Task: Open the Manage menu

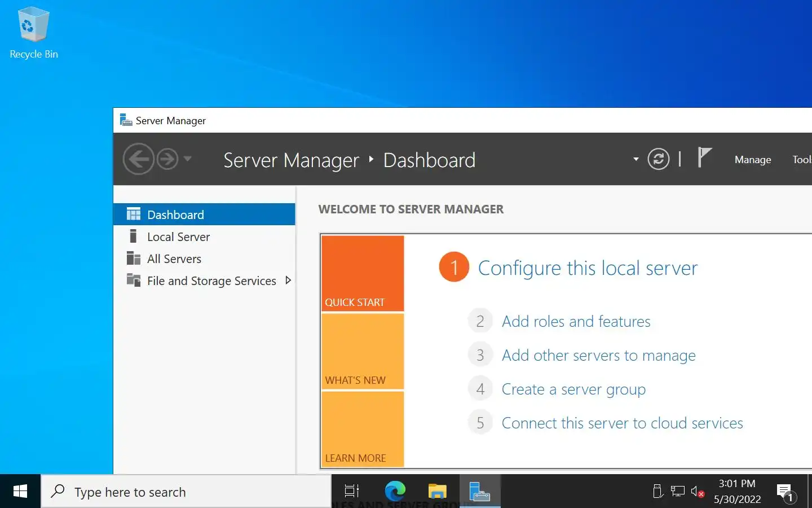Action: point(753,160)
